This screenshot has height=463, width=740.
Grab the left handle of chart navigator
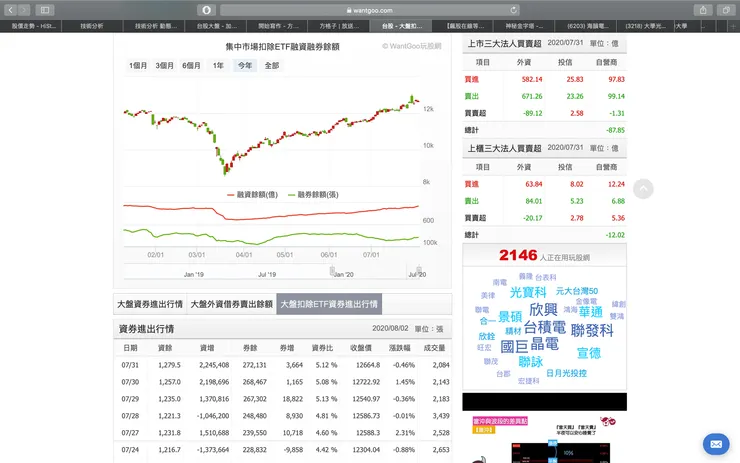point(332,271)
